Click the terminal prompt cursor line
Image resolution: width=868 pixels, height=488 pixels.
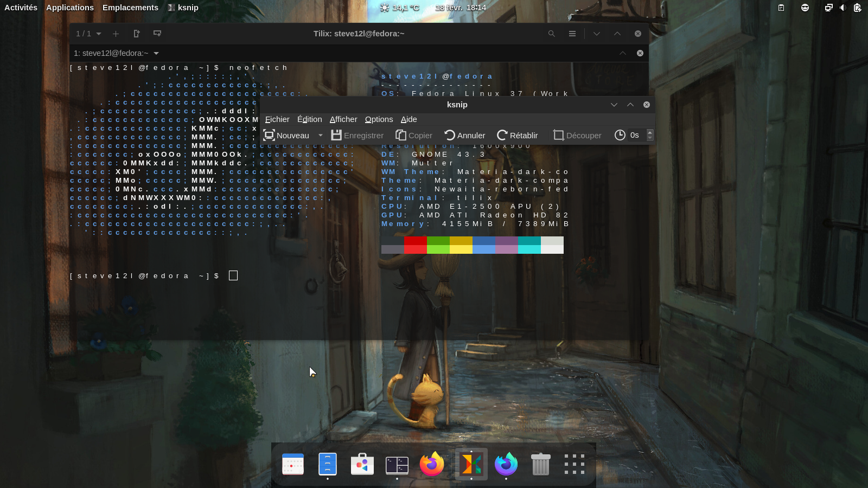154,276
